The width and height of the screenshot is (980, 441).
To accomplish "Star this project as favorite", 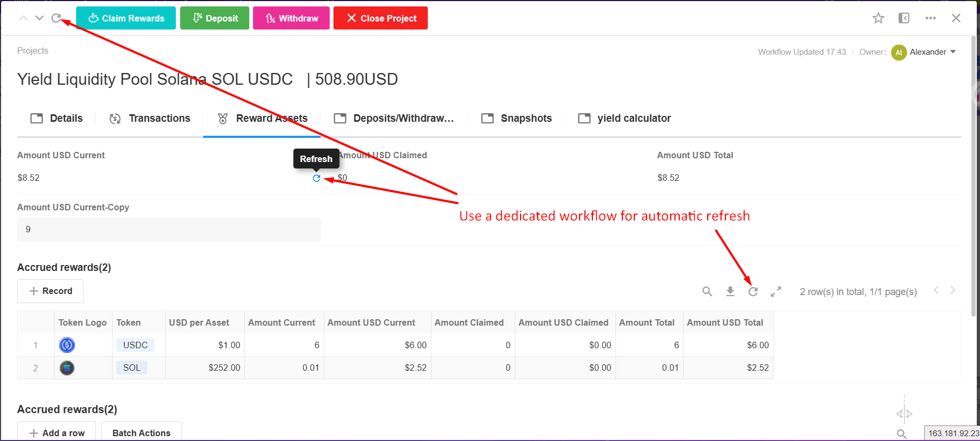I will (878, 18).
